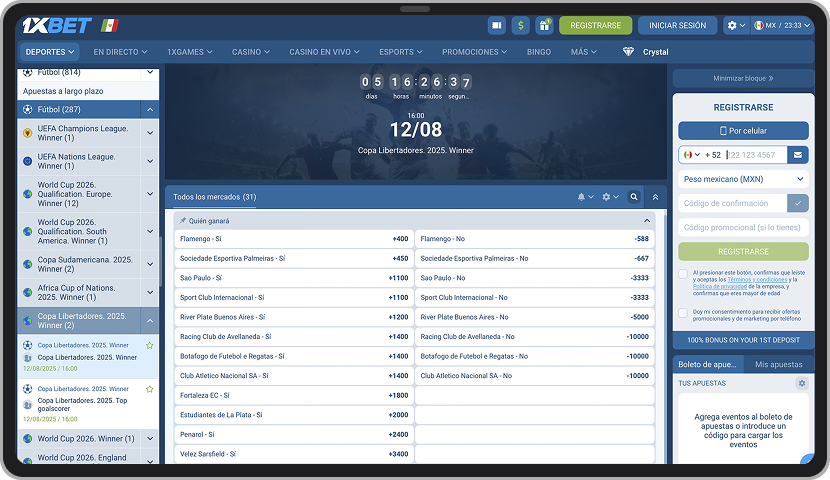Open the CASINO EN VIVO menu
The width and height of the screenshot is (830, 480).
click(324, 52)
